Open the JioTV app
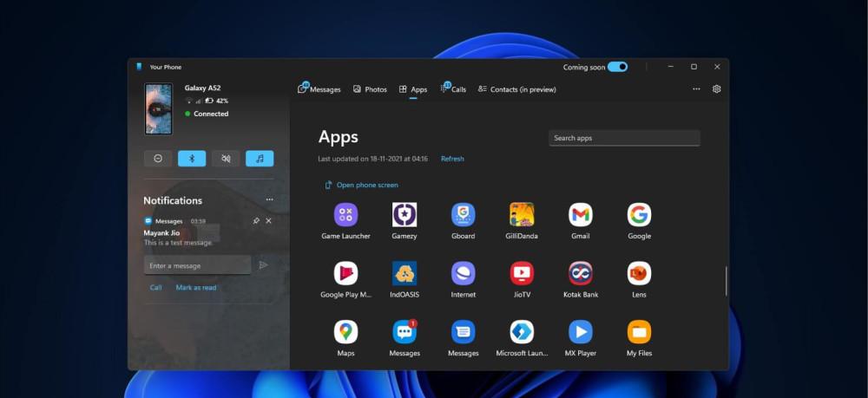868x398 pixels. click(x=522, y=274)
